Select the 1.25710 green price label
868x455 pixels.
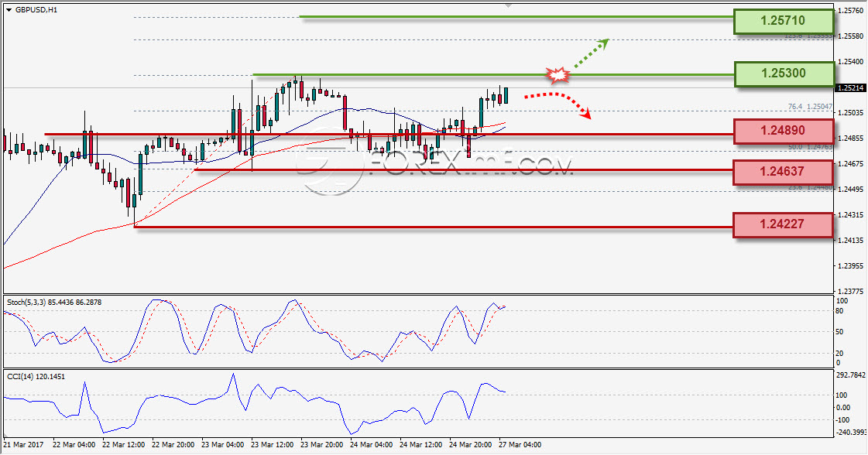(784, 21)
